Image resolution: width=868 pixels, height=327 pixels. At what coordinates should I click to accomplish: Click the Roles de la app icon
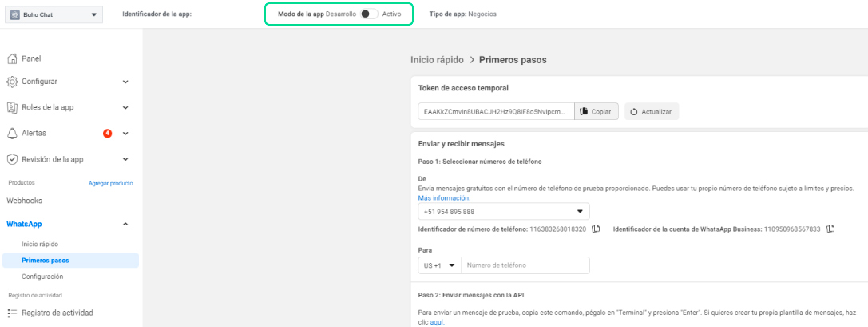12,107
